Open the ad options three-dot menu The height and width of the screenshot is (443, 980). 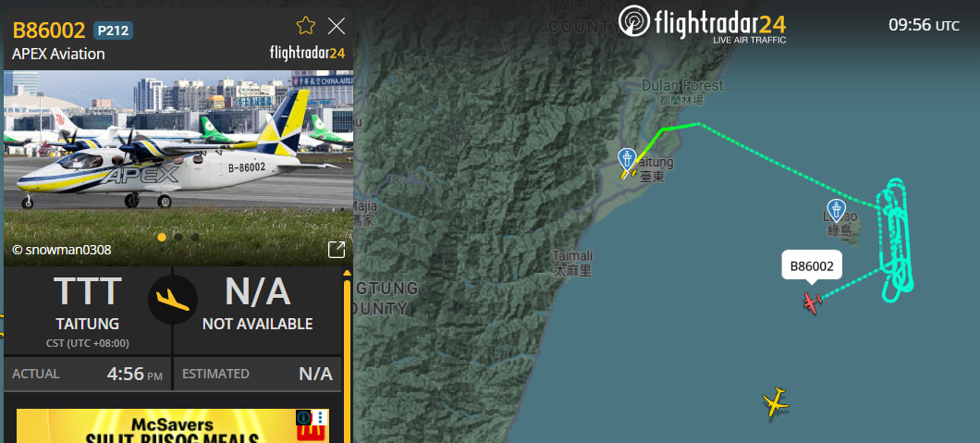click(x=321, y=417)
